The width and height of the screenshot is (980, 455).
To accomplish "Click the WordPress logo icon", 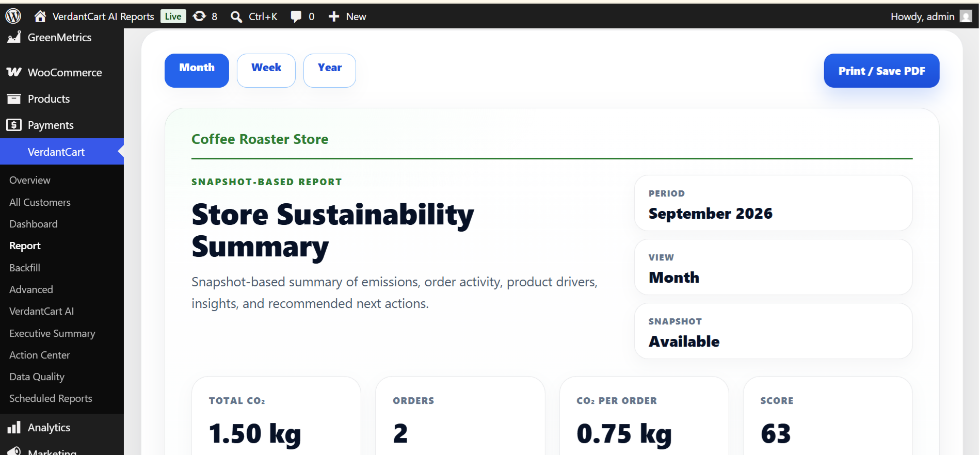I will [x=13, y=16].
